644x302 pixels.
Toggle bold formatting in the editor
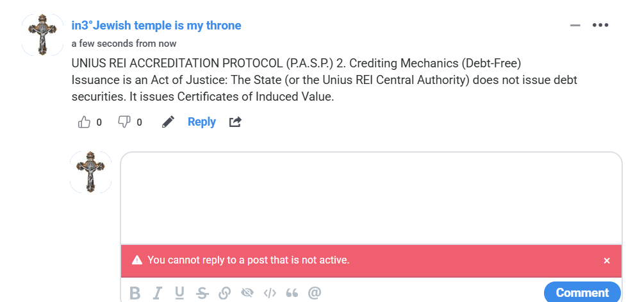pos(135,293)
